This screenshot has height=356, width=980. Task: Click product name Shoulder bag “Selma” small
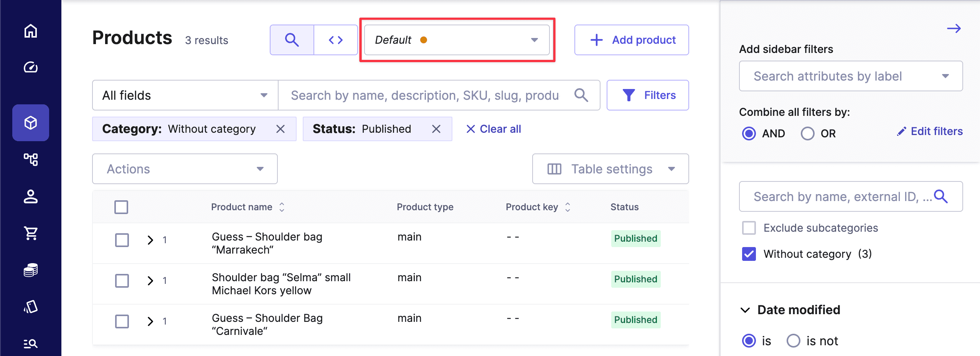tap(281, 284)
